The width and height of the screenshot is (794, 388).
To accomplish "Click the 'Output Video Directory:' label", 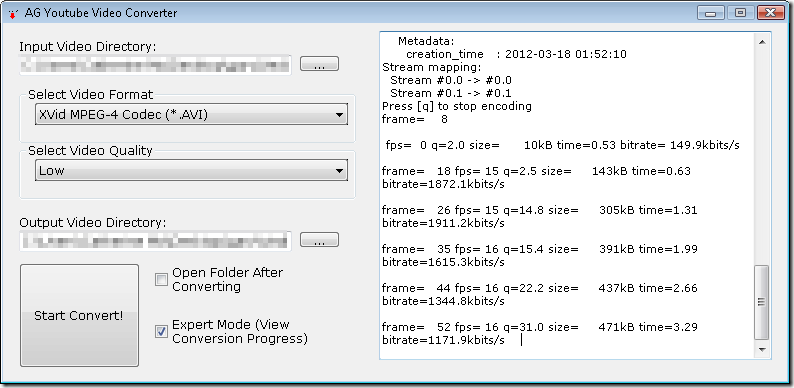I will (x=93, y=222).
